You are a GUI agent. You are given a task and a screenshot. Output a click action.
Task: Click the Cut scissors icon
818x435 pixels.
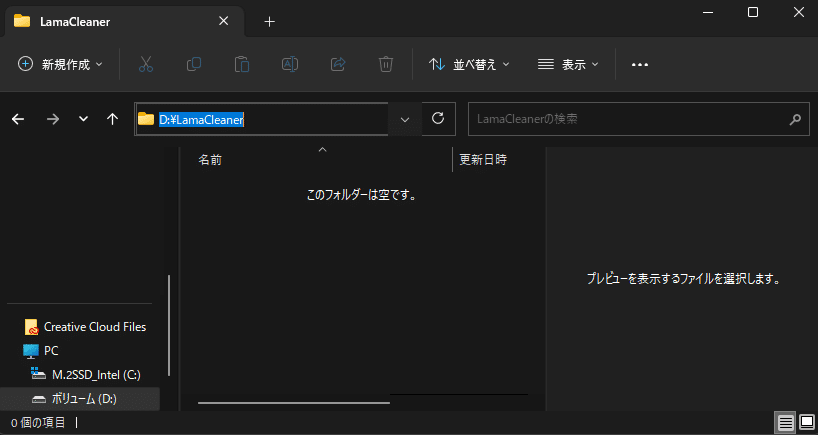146,64
